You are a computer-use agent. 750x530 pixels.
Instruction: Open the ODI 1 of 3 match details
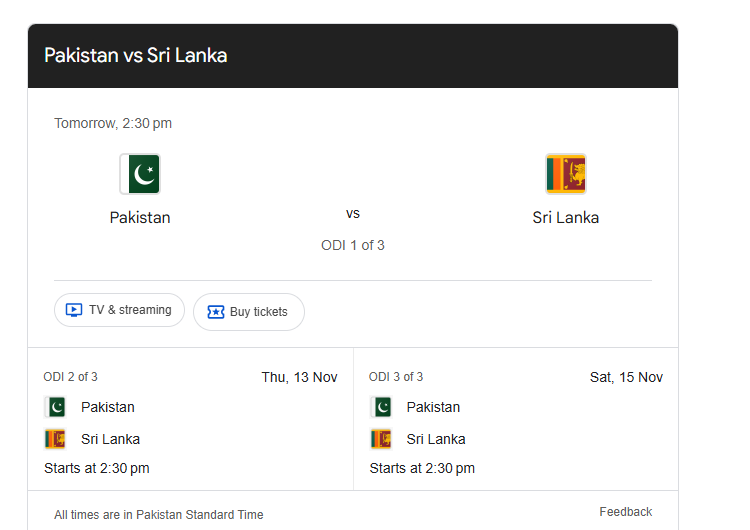pos(352,245)
